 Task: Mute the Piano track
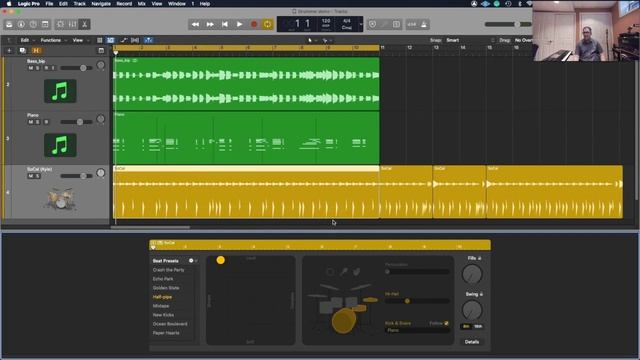pos(31,122)
